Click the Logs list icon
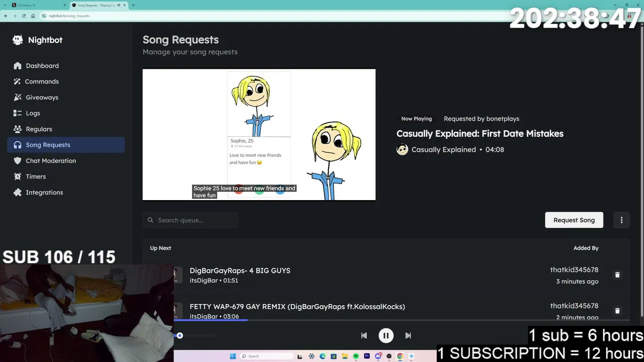 18,113
